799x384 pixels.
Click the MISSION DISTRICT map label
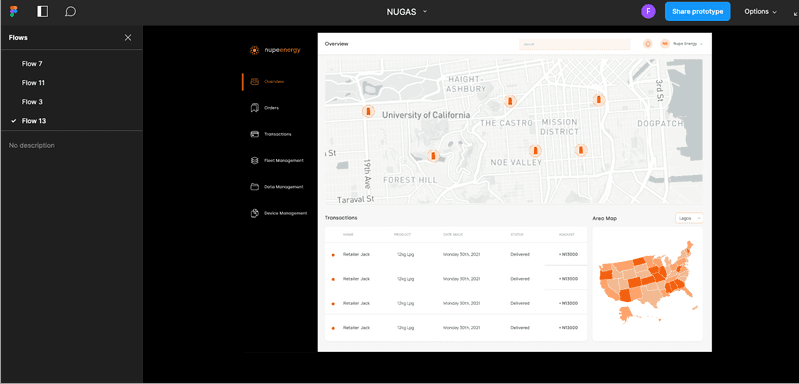560,127
